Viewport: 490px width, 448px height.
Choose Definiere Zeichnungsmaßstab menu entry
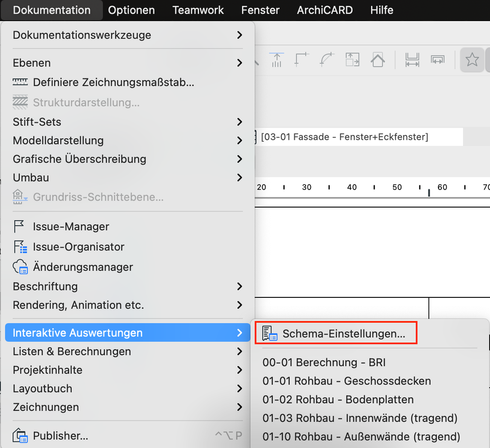[x=113, y=82]
